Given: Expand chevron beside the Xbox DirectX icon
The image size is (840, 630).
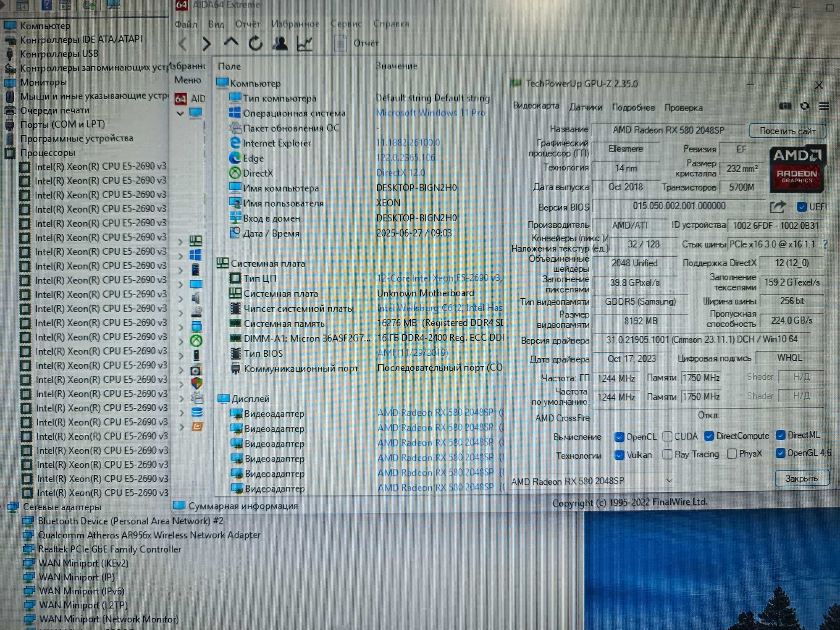Looking at the screenshot, I should coord(181,342).
